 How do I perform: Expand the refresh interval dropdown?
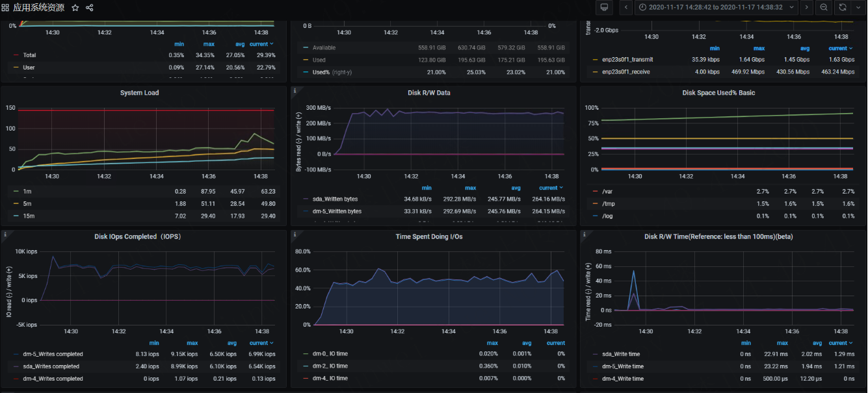point(858,7)
